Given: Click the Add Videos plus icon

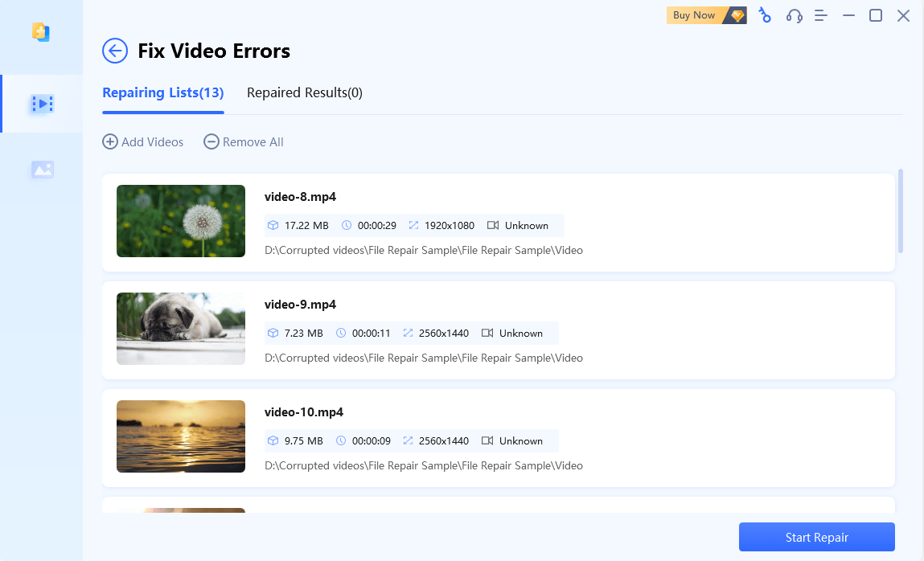Looking at the screenshot, I should tap(109, 142).
